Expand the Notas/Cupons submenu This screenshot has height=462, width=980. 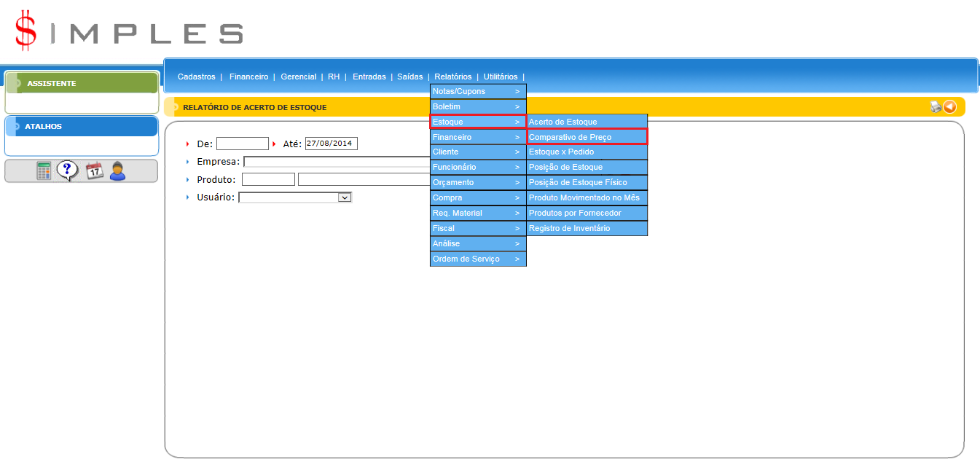point(477,91)
